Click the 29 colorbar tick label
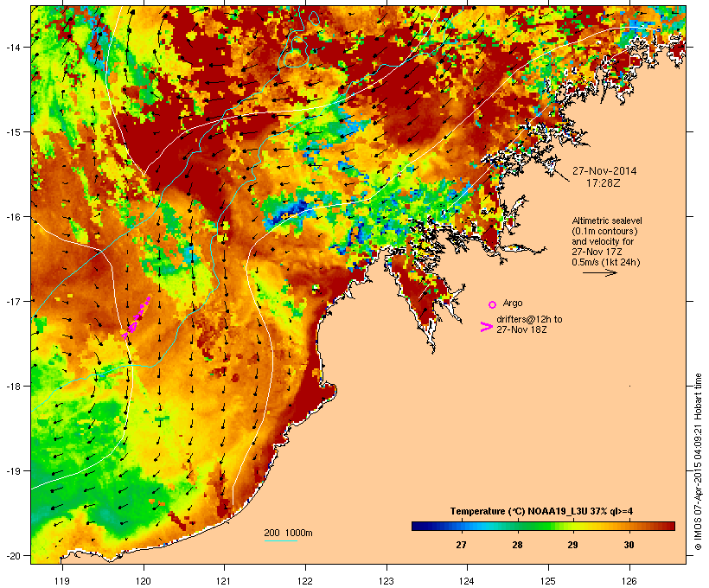 point(573,545)
